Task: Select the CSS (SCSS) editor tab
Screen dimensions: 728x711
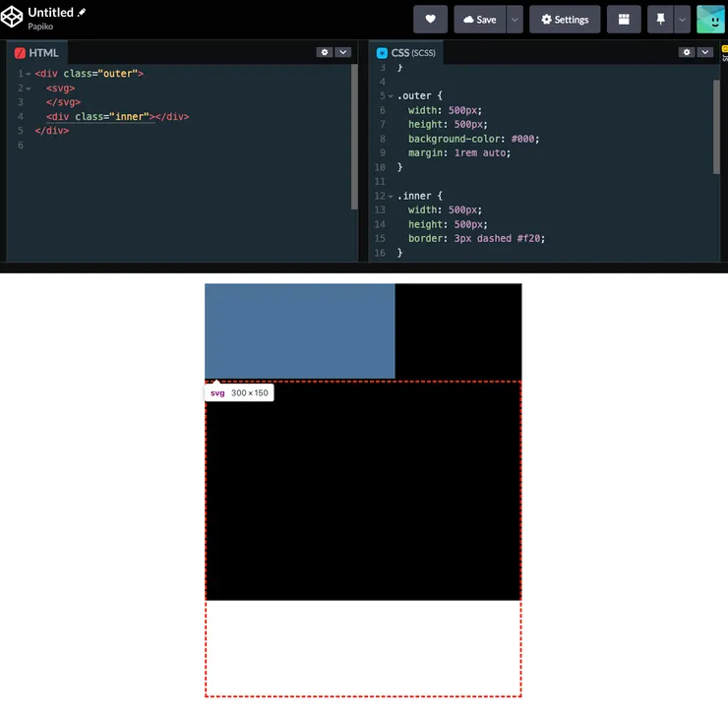Action: (x=405, y=53)
